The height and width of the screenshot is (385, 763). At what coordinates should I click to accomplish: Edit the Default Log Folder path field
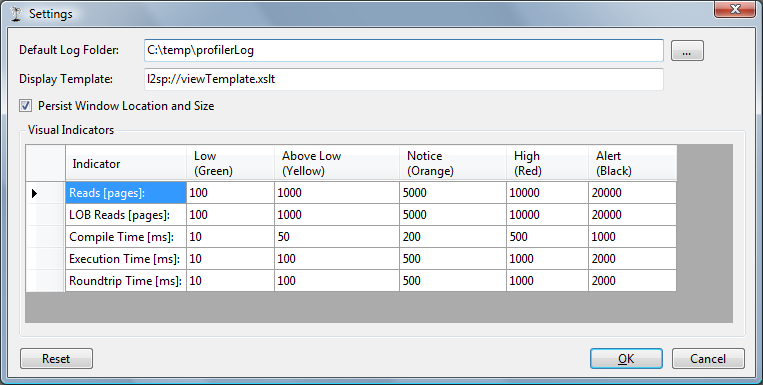point(404,51)
